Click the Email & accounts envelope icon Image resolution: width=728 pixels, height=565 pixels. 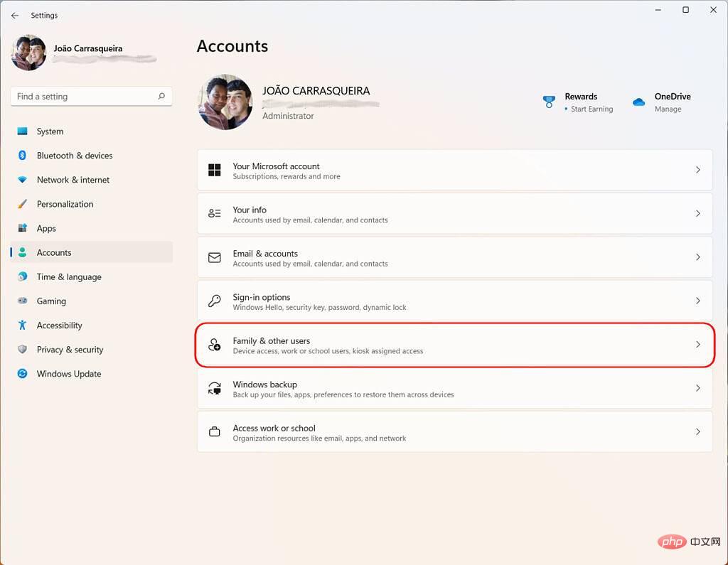214,257
